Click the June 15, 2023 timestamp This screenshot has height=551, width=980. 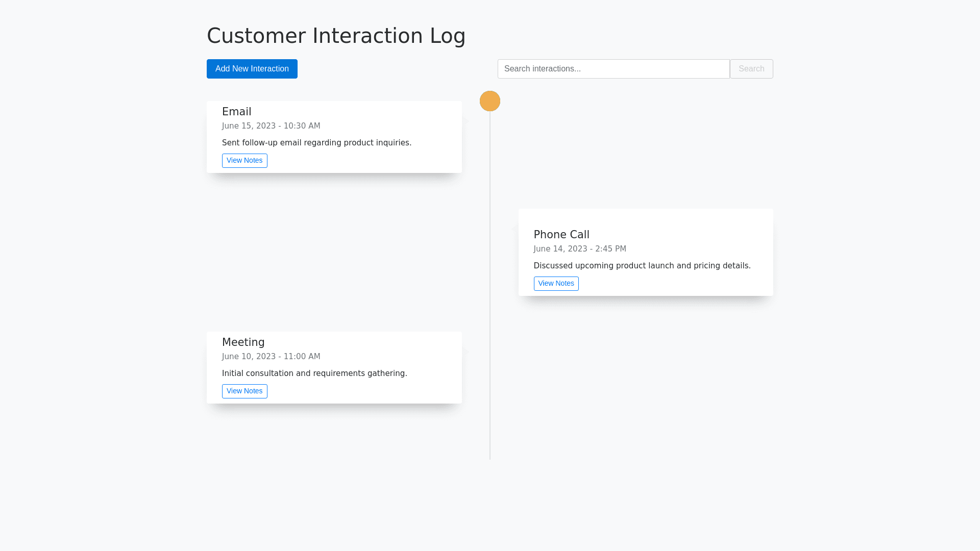(271, 126)
